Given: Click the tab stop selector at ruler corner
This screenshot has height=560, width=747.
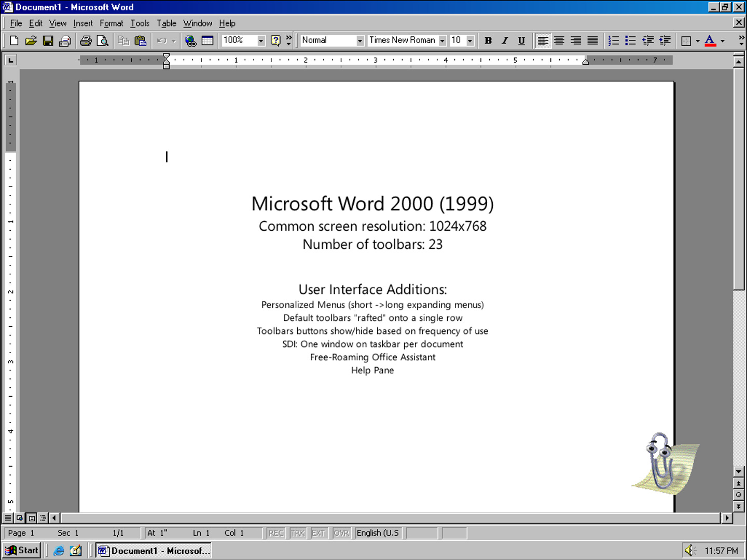Looking at the screenshot, I should coord(10,60).
